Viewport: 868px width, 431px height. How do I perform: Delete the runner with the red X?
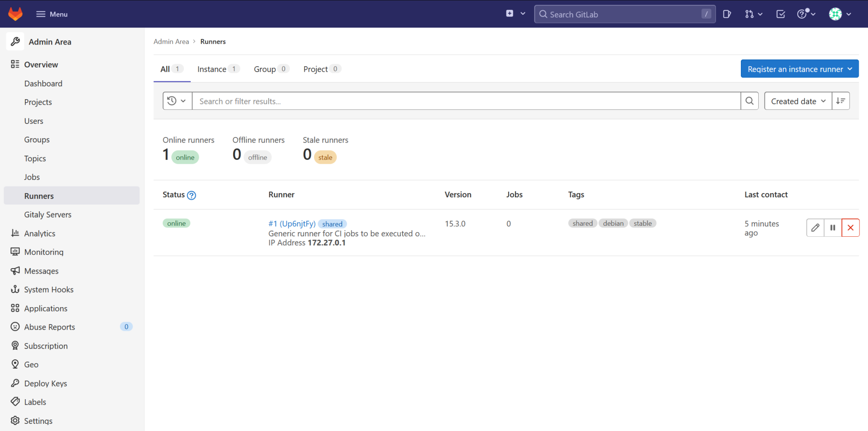850,227
